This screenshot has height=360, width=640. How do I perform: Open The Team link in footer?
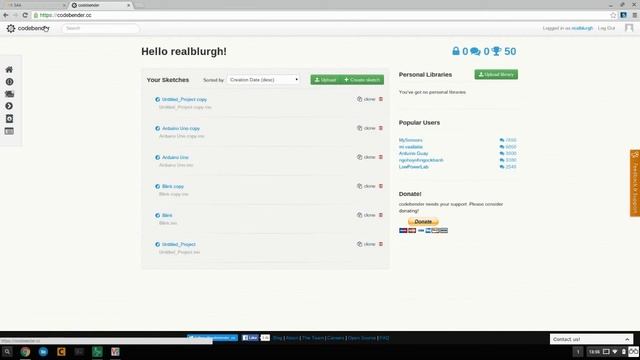click(x=313, y=338)
